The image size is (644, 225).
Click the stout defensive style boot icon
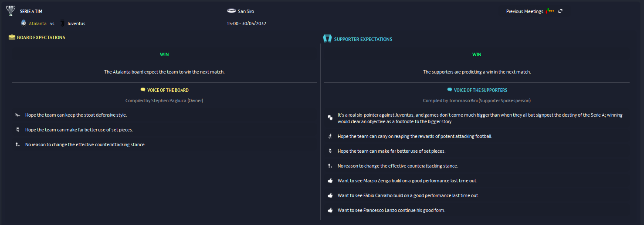coord(17,115)
